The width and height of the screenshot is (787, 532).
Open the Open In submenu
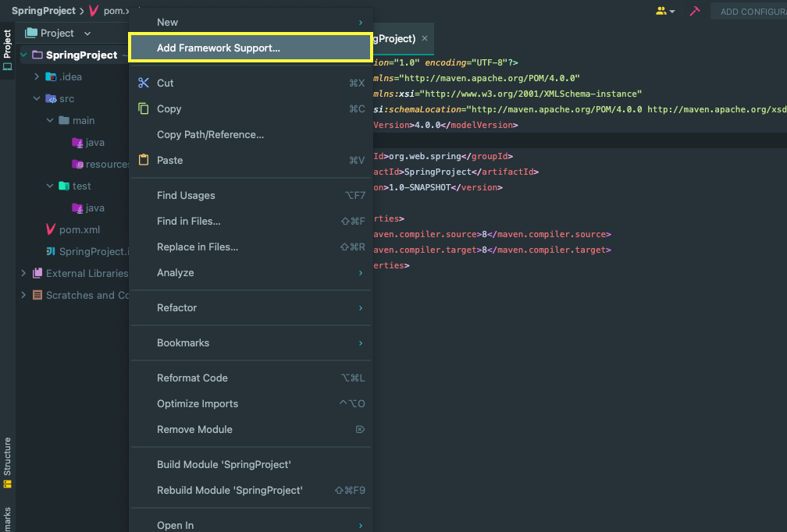(250, 524)
